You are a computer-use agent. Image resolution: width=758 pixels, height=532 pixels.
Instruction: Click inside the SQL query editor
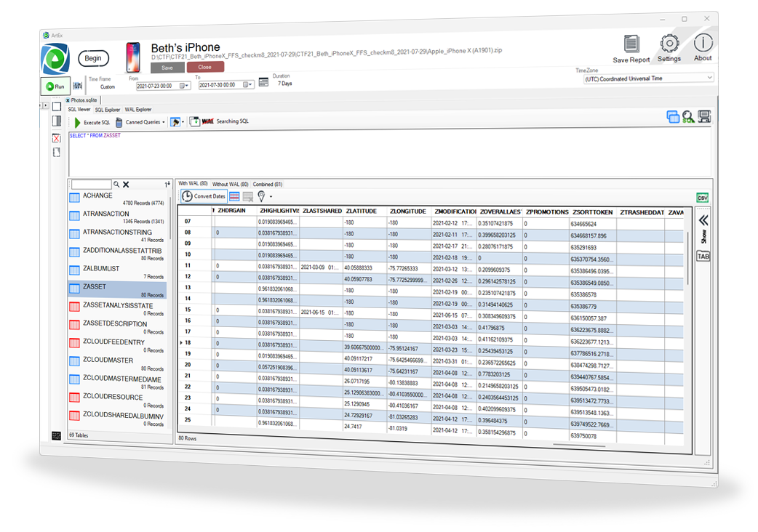pos(364,153)
